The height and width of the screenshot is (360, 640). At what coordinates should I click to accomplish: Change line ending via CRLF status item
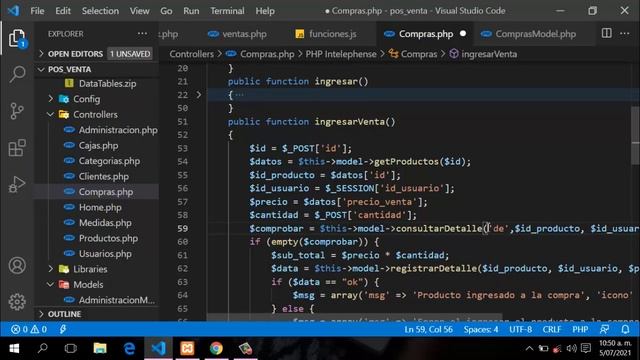tap(551, 329)
